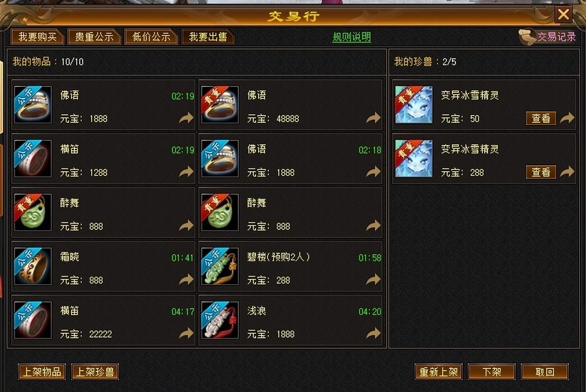Click the 上架珍兽 button

tap(95, 372)
